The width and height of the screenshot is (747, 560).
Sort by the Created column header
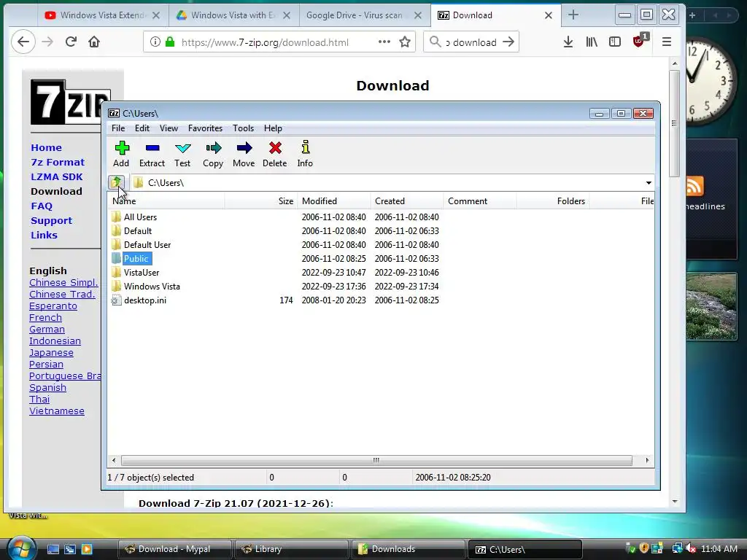(407, 201)
